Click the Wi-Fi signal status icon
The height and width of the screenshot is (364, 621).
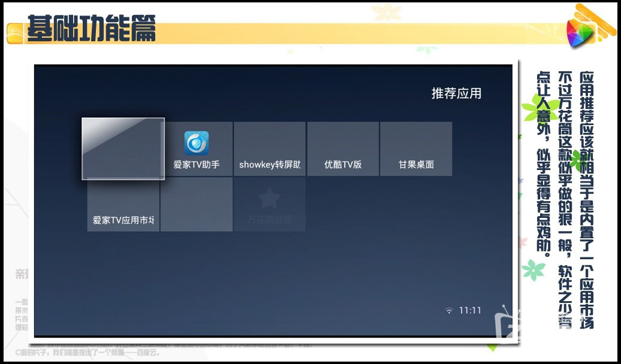click(449, 311)
